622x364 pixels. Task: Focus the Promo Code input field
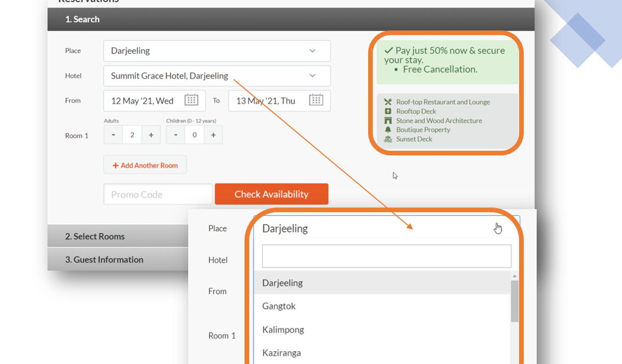tap(158, 194)
